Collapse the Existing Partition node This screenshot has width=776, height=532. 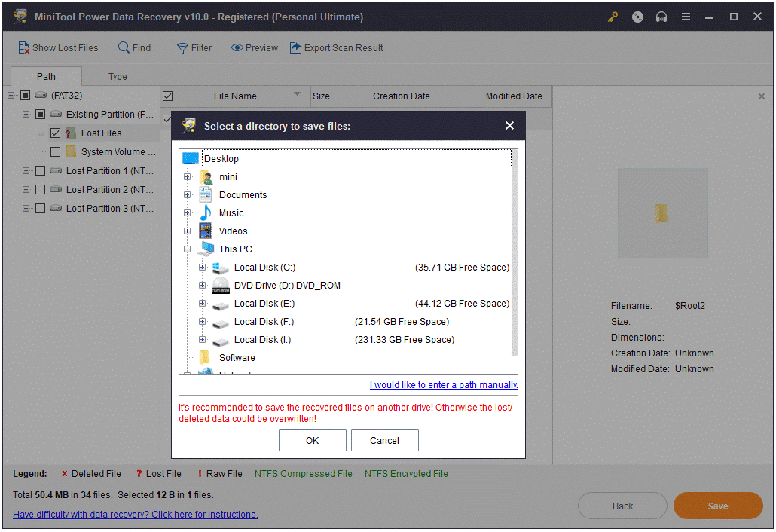tap(26, 114)
